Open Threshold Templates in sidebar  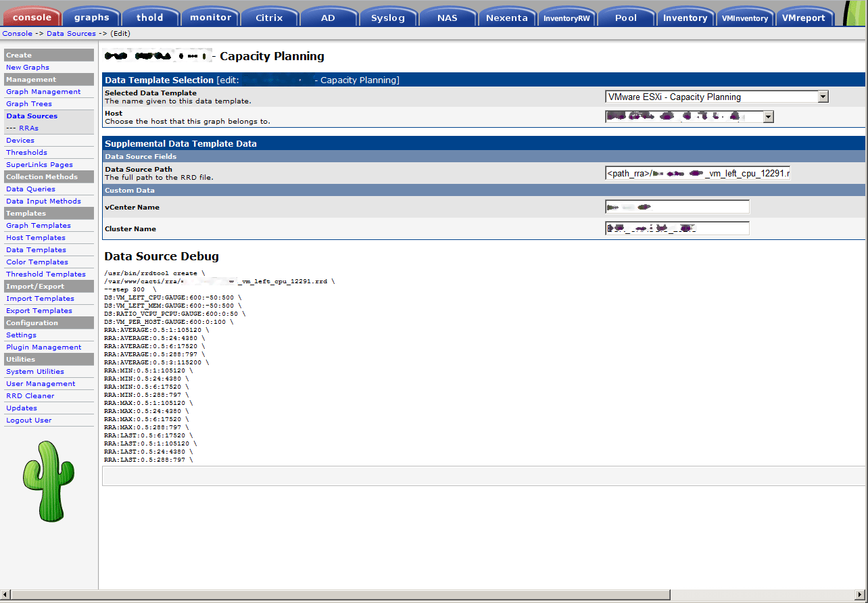[46, 274]
